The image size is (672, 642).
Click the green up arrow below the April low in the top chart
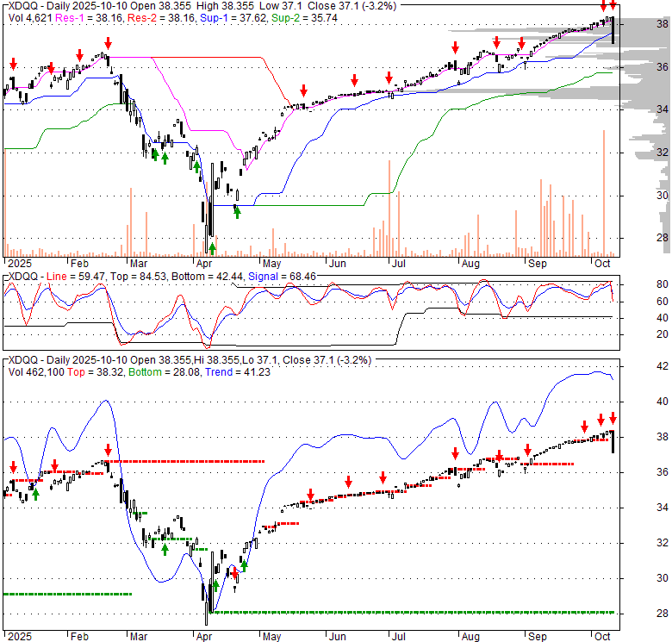pos(212,246)
